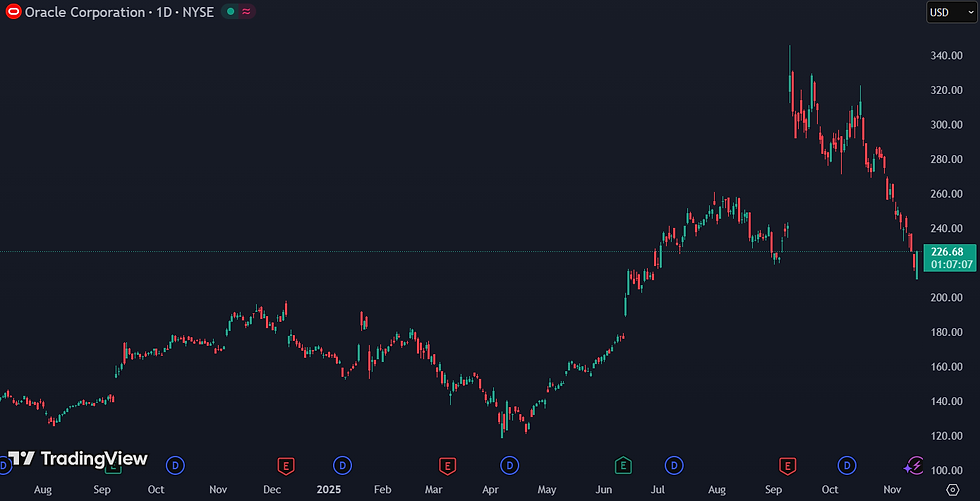Click the 140.00 price axis label

click(x=945, y=401)
